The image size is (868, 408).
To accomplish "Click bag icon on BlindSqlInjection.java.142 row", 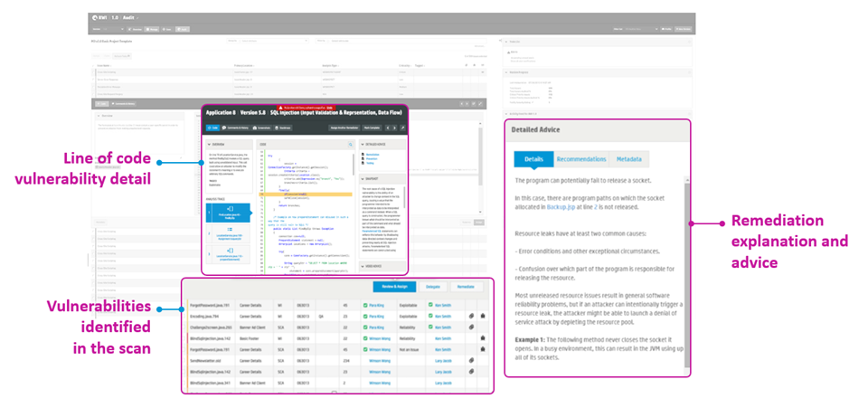I will [485, 337].
